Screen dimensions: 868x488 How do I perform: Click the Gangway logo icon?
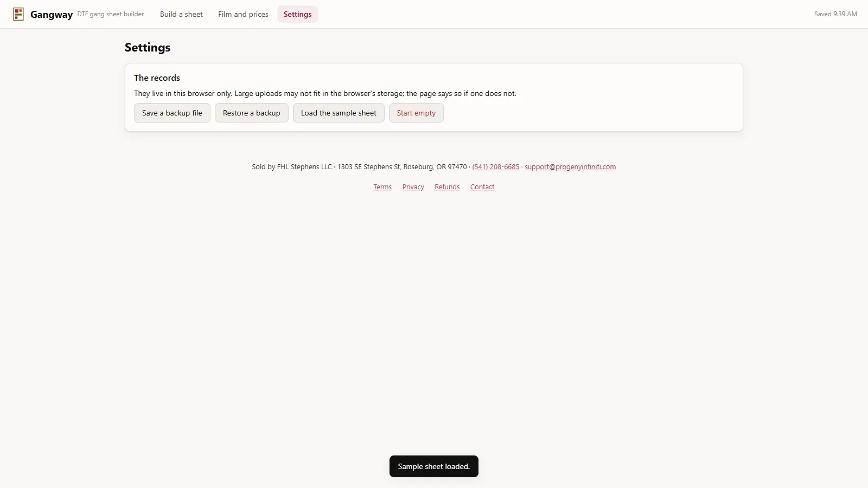point(18,14)
